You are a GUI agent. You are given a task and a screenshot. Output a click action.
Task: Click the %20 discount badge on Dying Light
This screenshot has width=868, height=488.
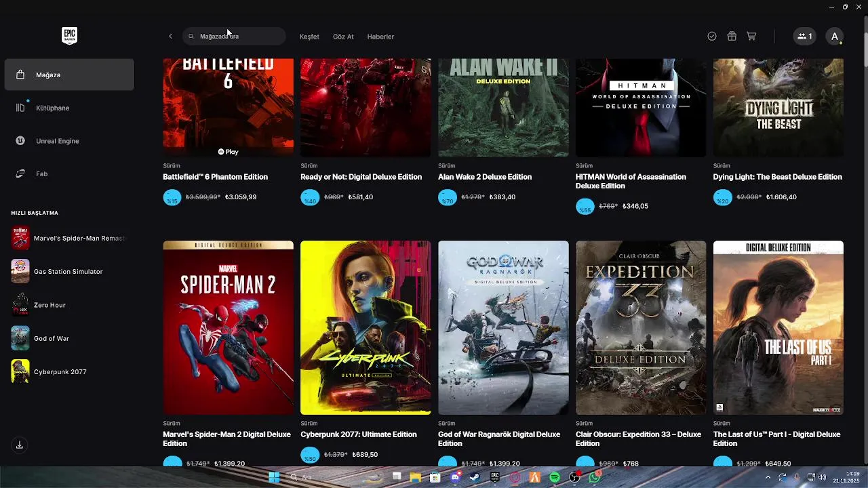coord(723,198)
